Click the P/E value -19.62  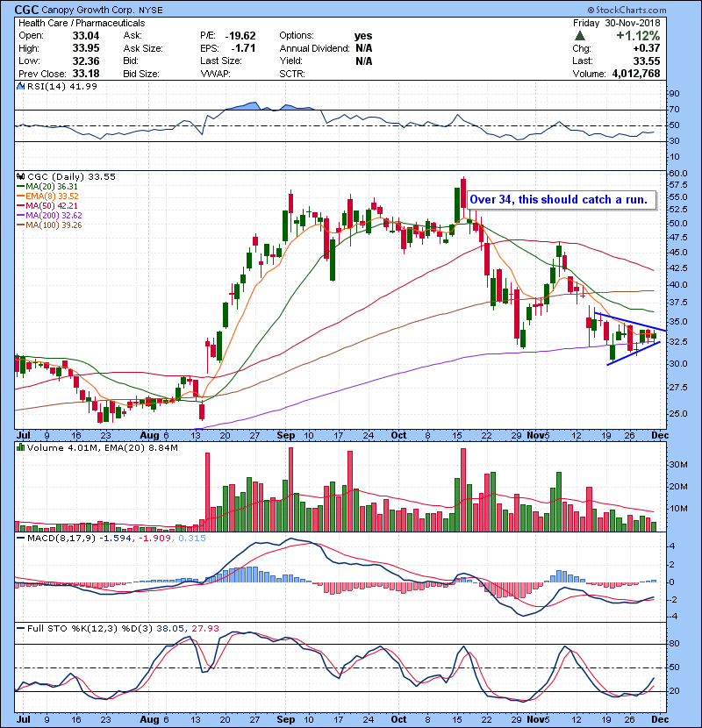coord(240,36)
